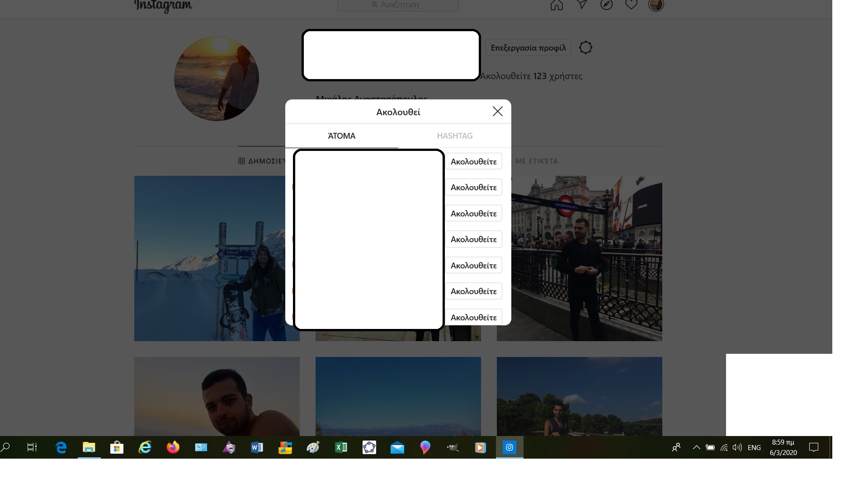Open the volume speaker tray icon
The height and width of the screenshot is (488, 868).
737,447
